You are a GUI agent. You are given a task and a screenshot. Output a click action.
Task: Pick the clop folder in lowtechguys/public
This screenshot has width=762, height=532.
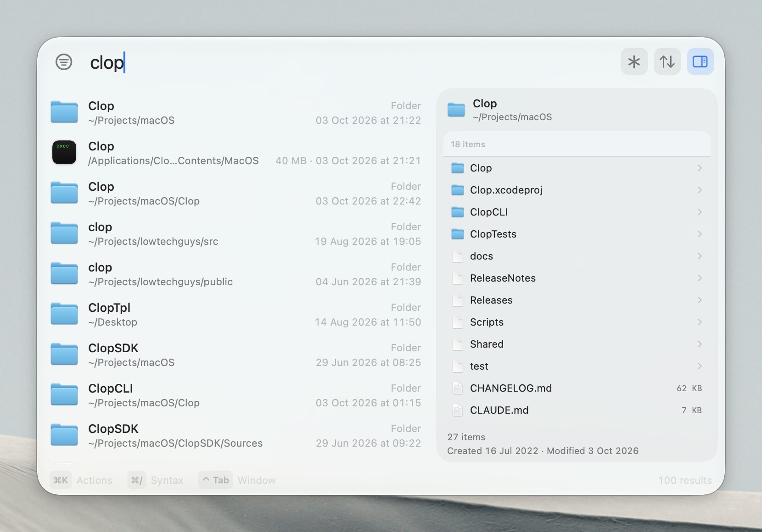pyautogui.click(x=236, y=274)
